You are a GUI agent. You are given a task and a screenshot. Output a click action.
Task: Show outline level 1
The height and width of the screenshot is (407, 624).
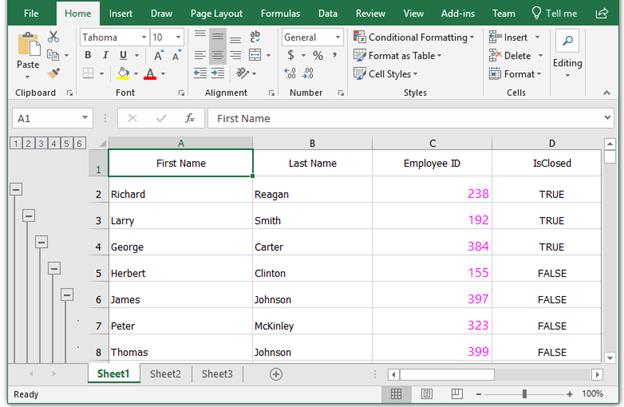point(16,143)
